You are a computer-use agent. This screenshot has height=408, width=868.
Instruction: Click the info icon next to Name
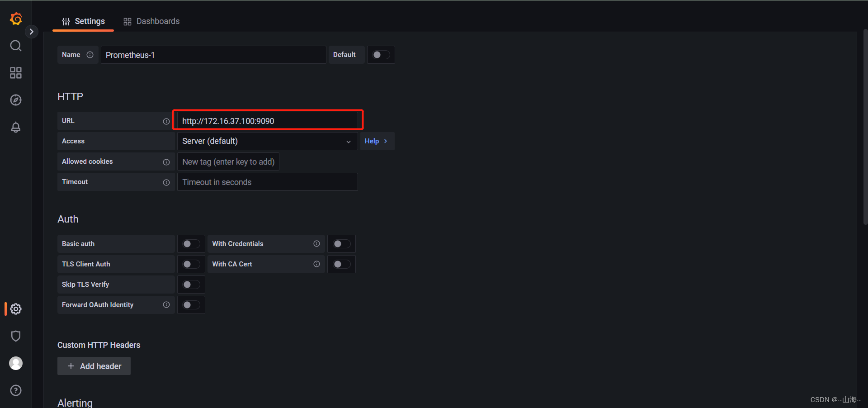coord(90,55)
